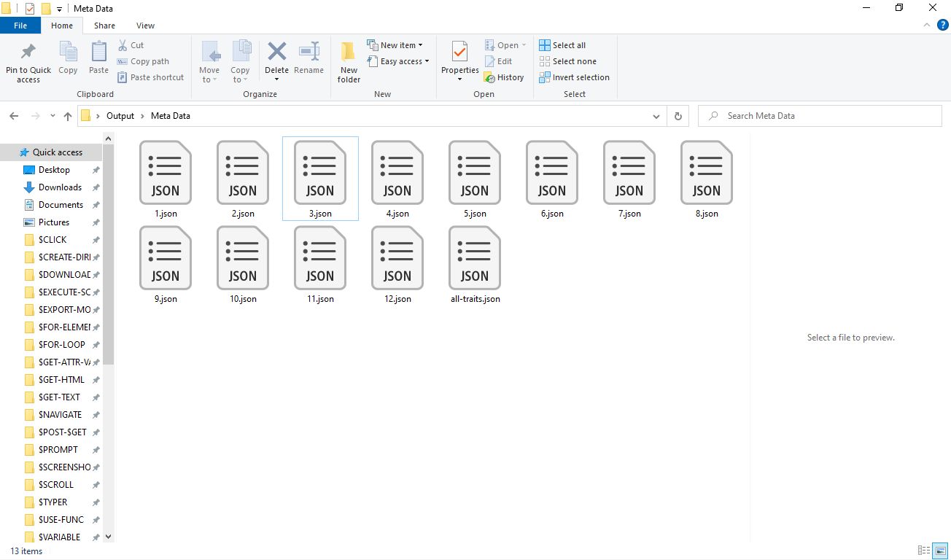951x560 pixels.
Task: Show file History
Action: [504, 77]
